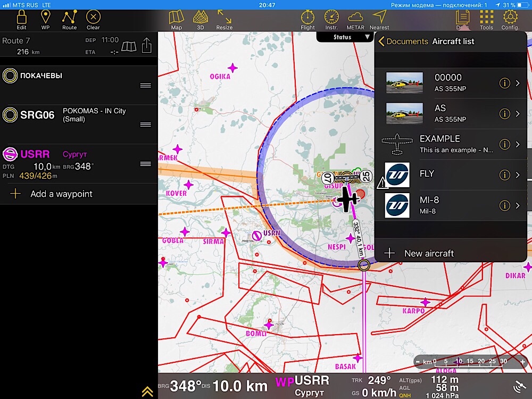Toggle the Edit lock icon
The image size is (532, 399).
click(x=21, y=20)
